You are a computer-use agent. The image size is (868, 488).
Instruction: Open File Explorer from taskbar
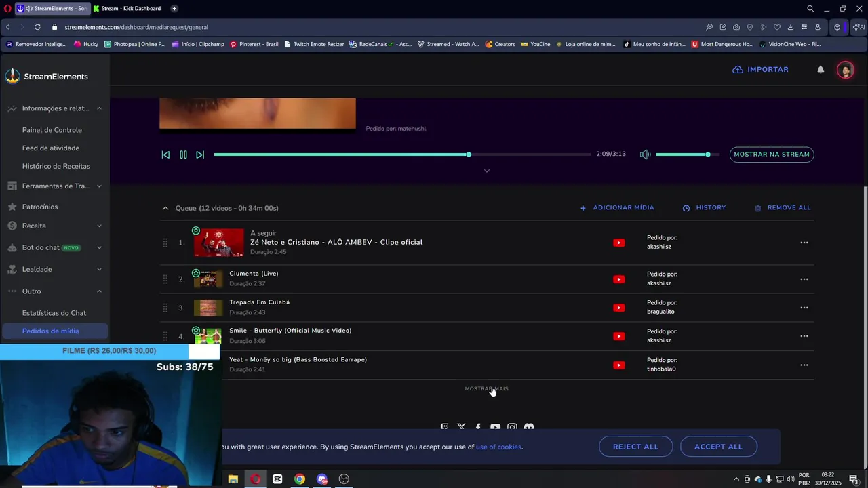coord(233,479)
